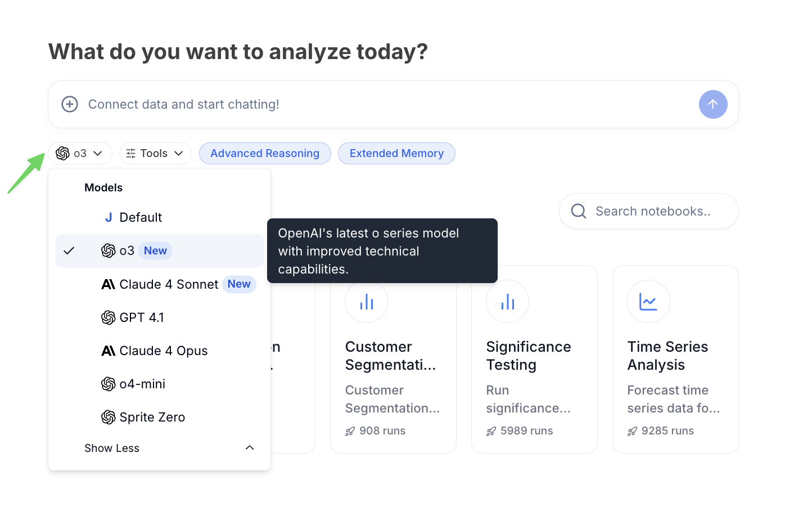The width and height of the screenshot is (812, 520).
Task: Click the OpenAI icon beside GPT 4.1
Action: point(109,317)
